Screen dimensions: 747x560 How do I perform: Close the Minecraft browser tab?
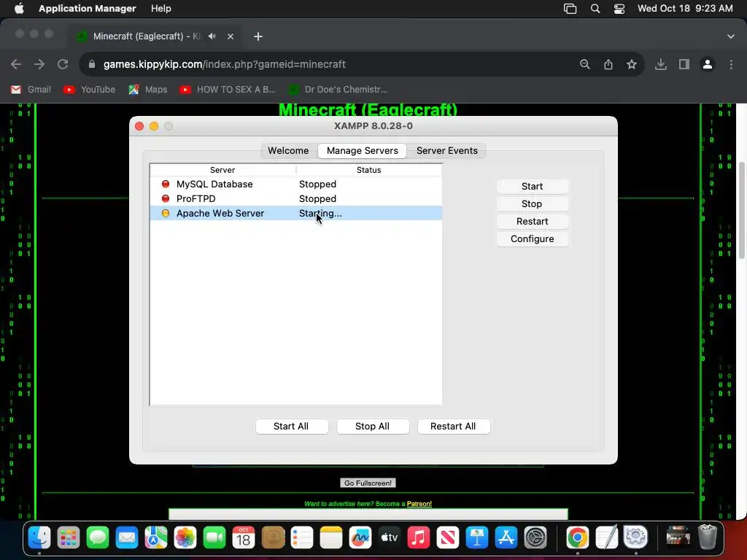[x=231, y=36]
